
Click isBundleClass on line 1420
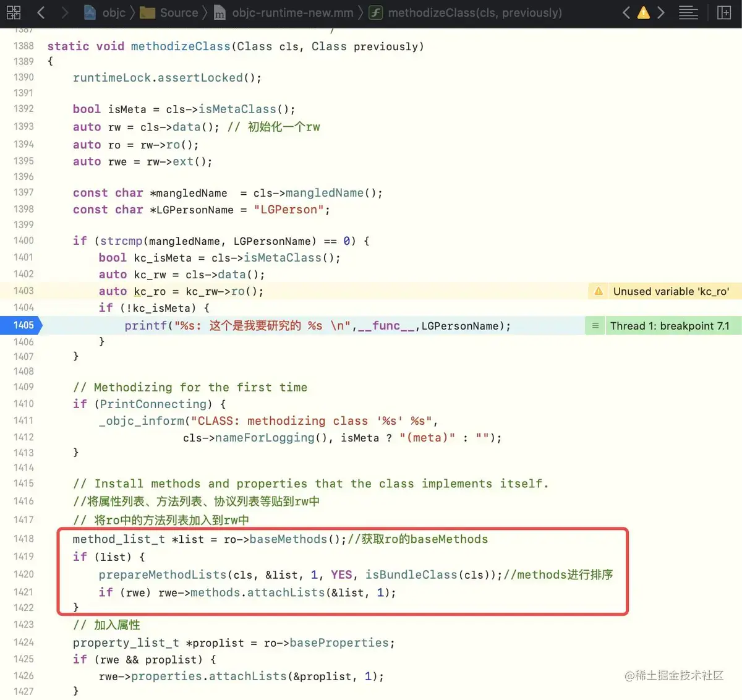click(x=411, y=575)
